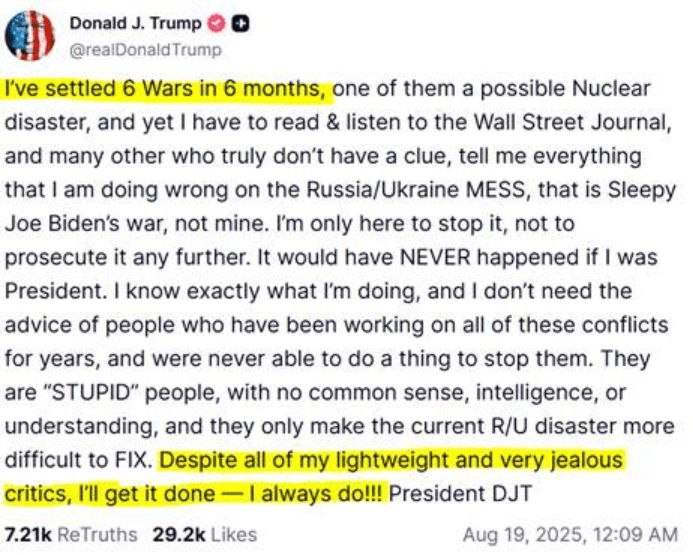Click the red verified checkmark badge
The height and width of the screenshot is (555, 693).
coord(217,23)
